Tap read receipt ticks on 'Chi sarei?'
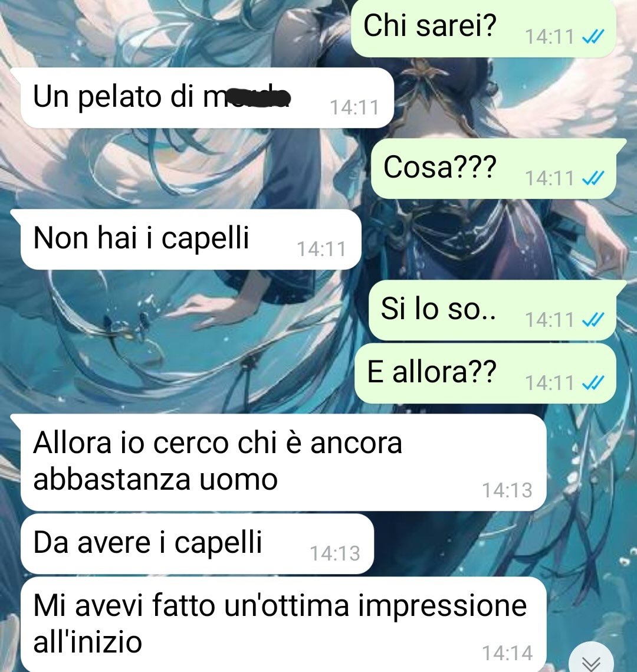637x672 pixels. (x=593, y=37)
